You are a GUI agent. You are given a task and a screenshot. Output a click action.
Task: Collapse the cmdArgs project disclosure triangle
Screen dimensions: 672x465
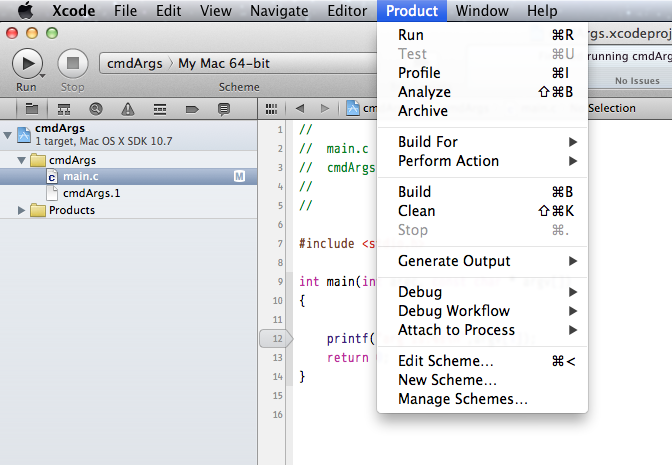coord(7,135)
